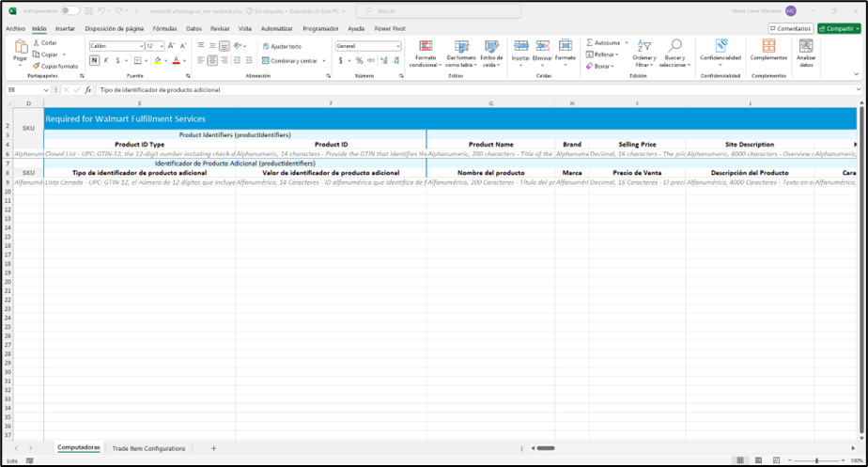Center text horizontally
The width and height of the screenshot is (868, 467).
212,60
